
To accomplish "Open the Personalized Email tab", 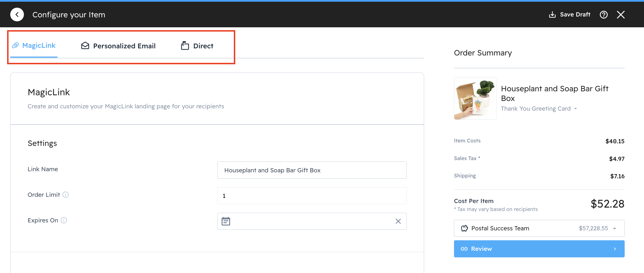I will click(118, 46).
